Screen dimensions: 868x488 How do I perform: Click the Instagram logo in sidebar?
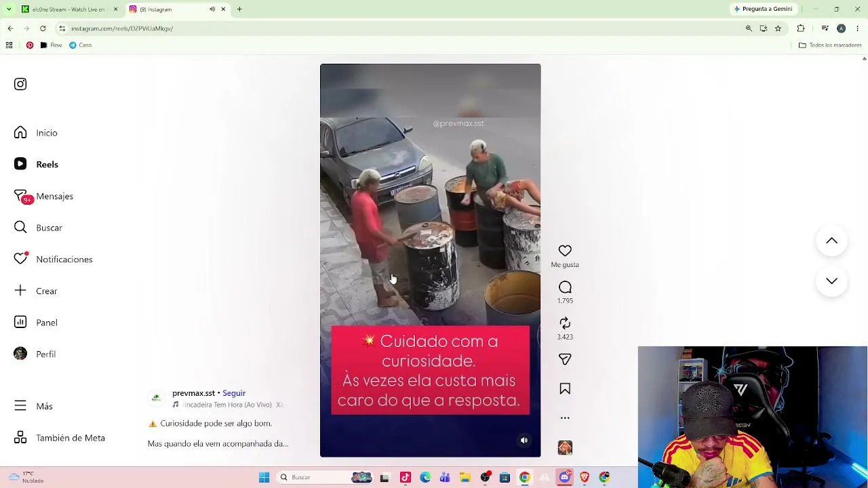pos(20,84)
